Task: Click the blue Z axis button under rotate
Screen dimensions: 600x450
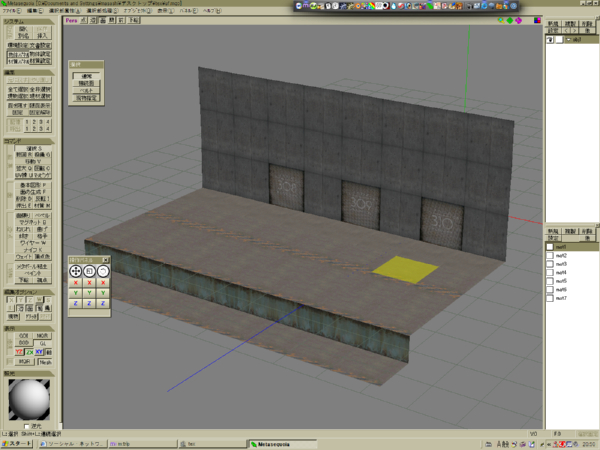Action: (103, 303)
